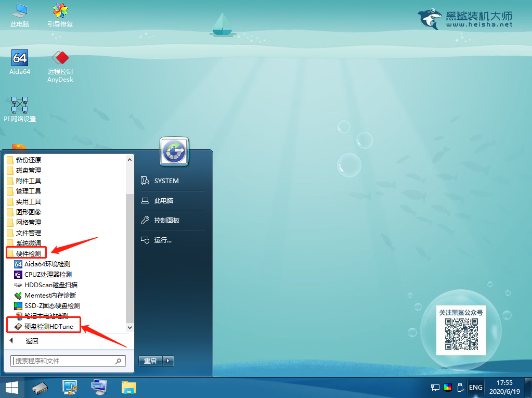The width and height of the screenshot is (532, 398).
Task: Expand the 管理工具 folder
Action: [24, 191]
